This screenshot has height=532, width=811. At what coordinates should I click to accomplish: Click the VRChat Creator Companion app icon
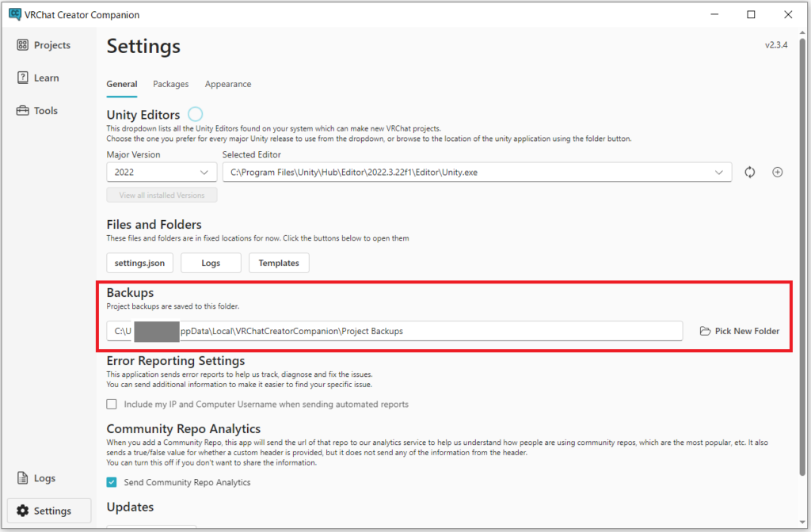pyautogui.click(x=15, y=14)
